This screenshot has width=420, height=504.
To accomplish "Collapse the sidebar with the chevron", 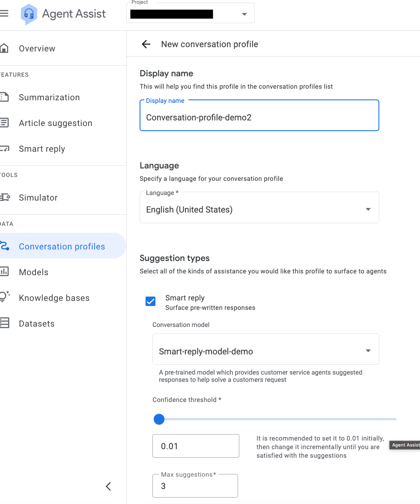I will [x=109, y=486].
